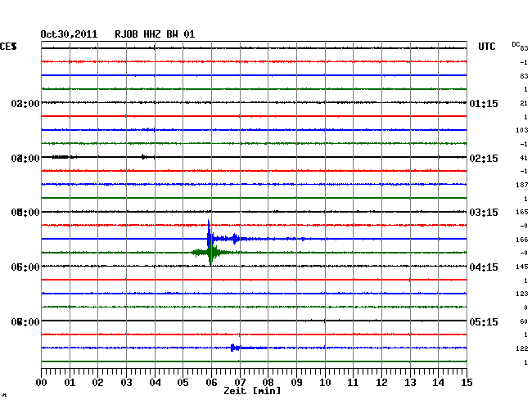
Task: Click the small blue event on the lowest blue trace
Action: pyautogui.click(x=235, y=348)
